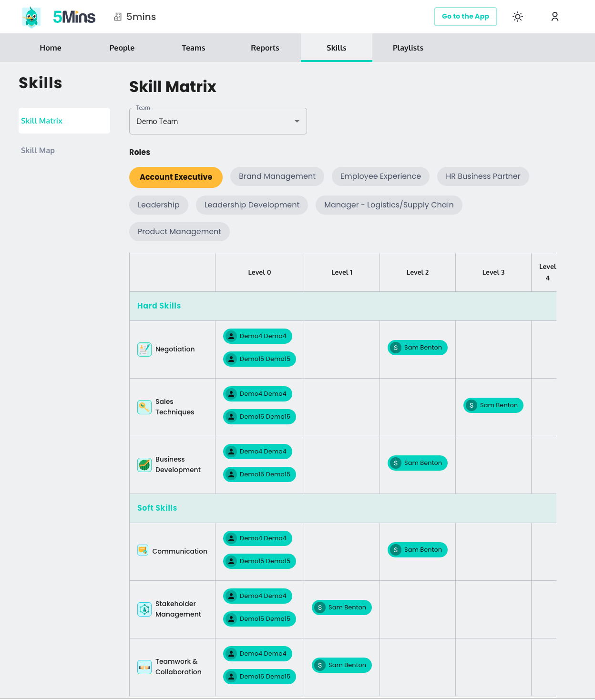Click the Stakeholder Management skill icon

coord(144,609)
